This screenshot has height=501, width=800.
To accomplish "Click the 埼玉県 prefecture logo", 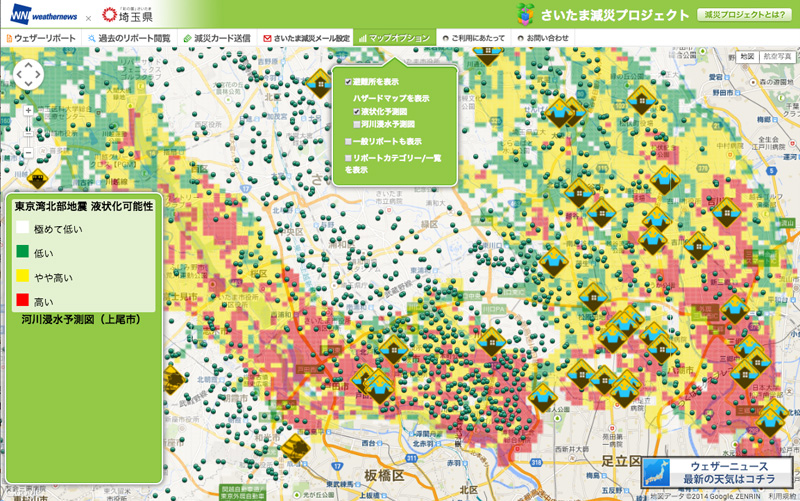I will click(x=127, y=15).
